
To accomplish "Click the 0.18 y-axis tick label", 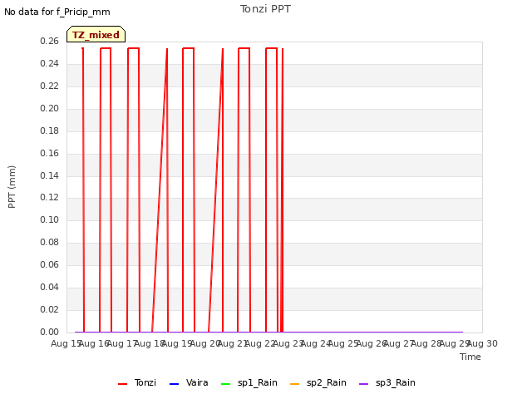I will pyautogui.click(x=50, y=131).
